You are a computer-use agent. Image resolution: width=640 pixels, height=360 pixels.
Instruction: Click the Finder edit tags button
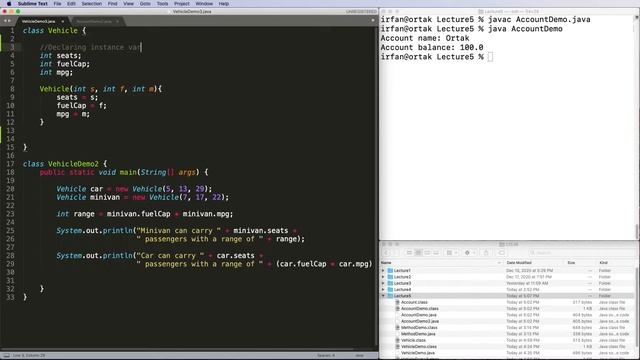click(x=501, y=253)
